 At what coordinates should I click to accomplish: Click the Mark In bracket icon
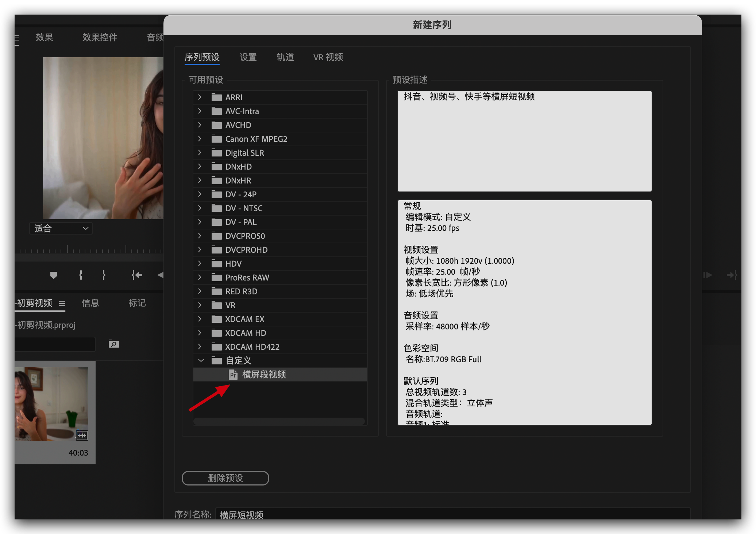click(81, 275)
